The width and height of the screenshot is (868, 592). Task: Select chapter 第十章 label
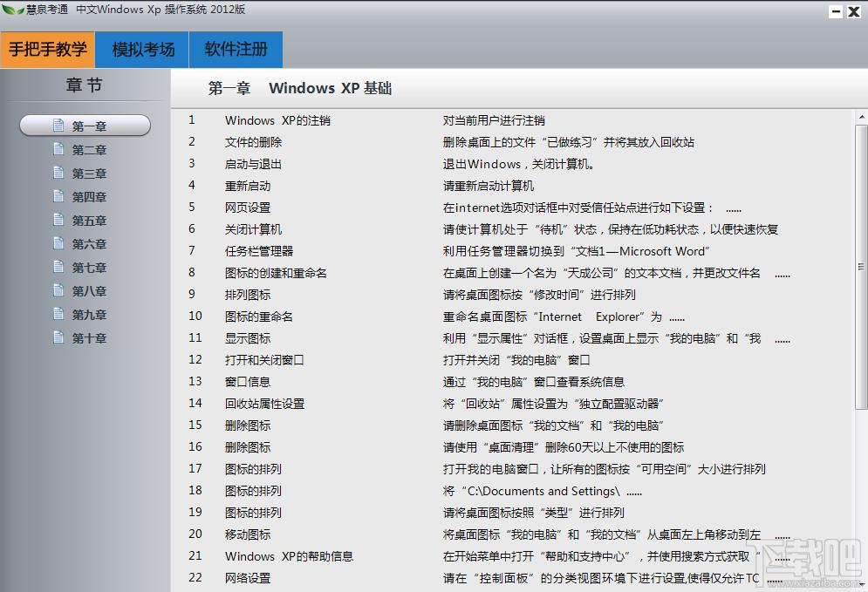coord(89,338)
